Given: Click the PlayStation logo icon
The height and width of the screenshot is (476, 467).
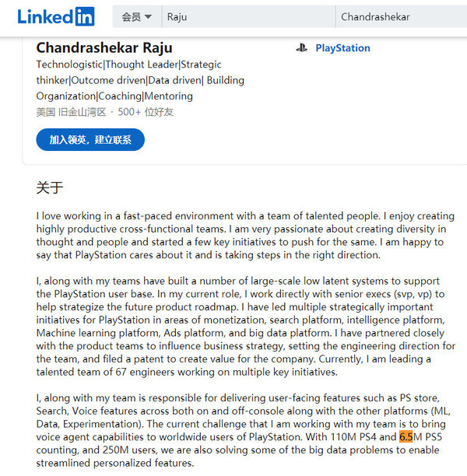Looking at the screenshot, I should (301, 48).
